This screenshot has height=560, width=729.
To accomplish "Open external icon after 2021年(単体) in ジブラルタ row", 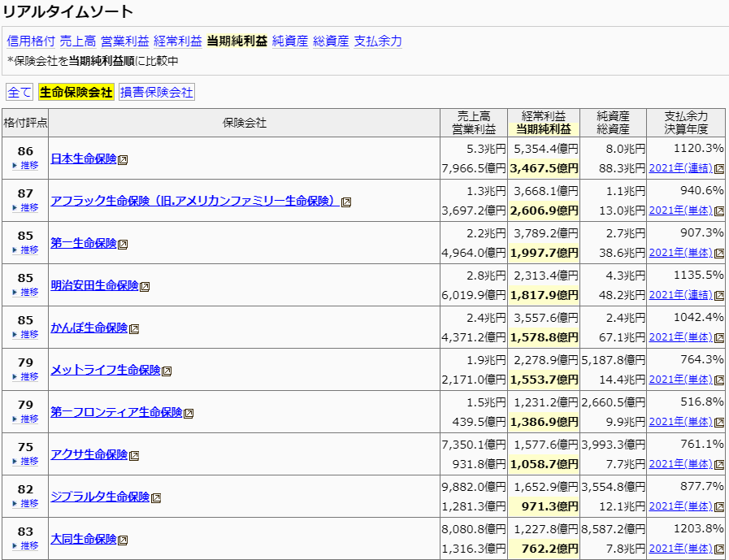I will pos(718,507).
